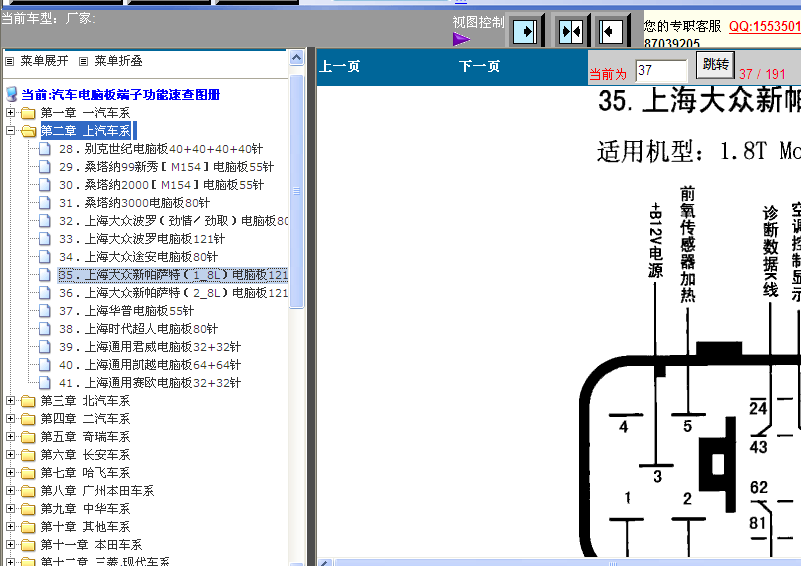This screenshot has width=801, height=566.
Task: Click the page icon of 33.上海大众波罗电脑板121针
Action: pos(45,239)
